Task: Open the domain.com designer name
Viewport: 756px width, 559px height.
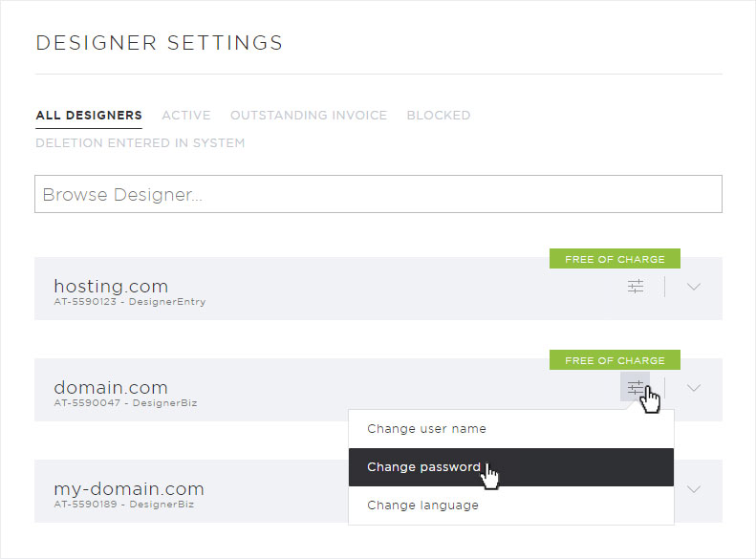Action: pyautogui.click(x=111, y=387)
